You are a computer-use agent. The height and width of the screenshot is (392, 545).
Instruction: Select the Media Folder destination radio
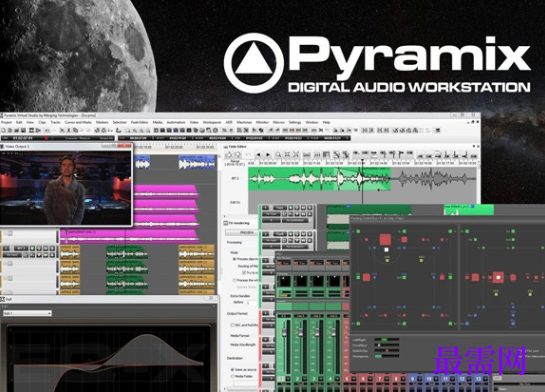pos(232,376)
